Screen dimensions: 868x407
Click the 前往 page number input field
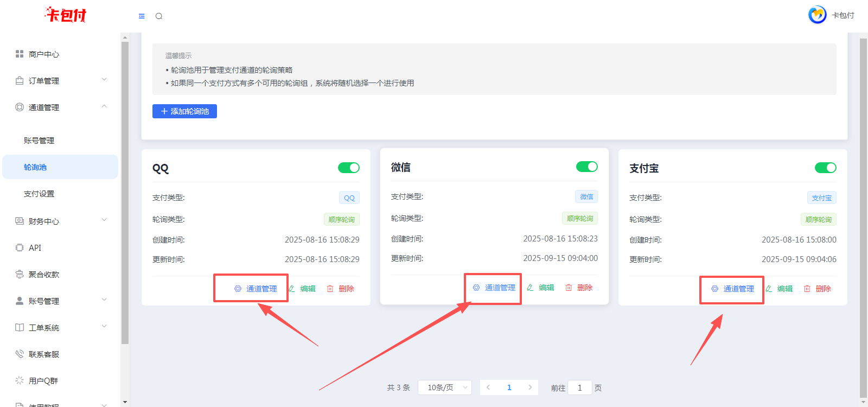(579, 387)
